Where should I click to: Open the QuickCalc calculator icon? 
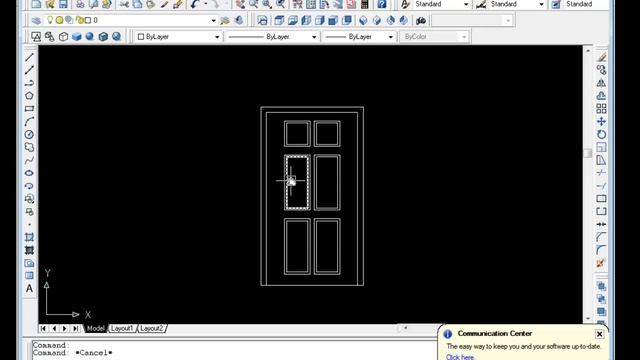[364, 4]
